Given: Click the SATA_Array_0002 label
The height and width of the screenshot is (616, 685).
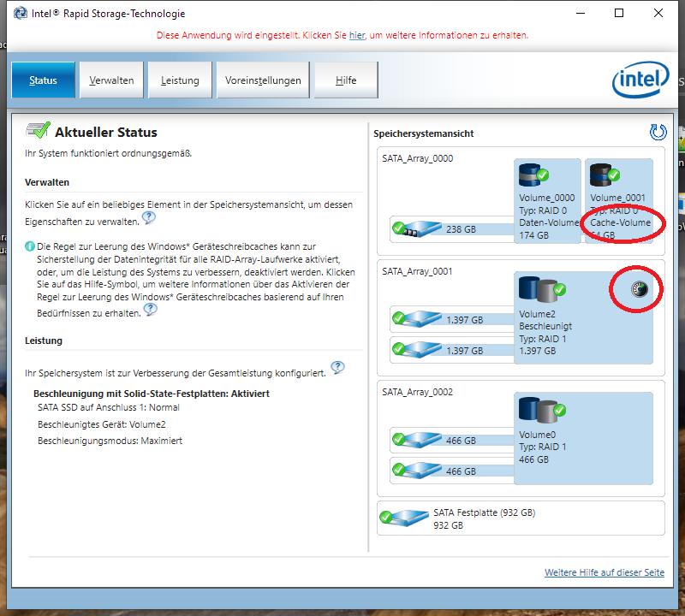Looking at the screenshot, I should [x=418, y=392].
